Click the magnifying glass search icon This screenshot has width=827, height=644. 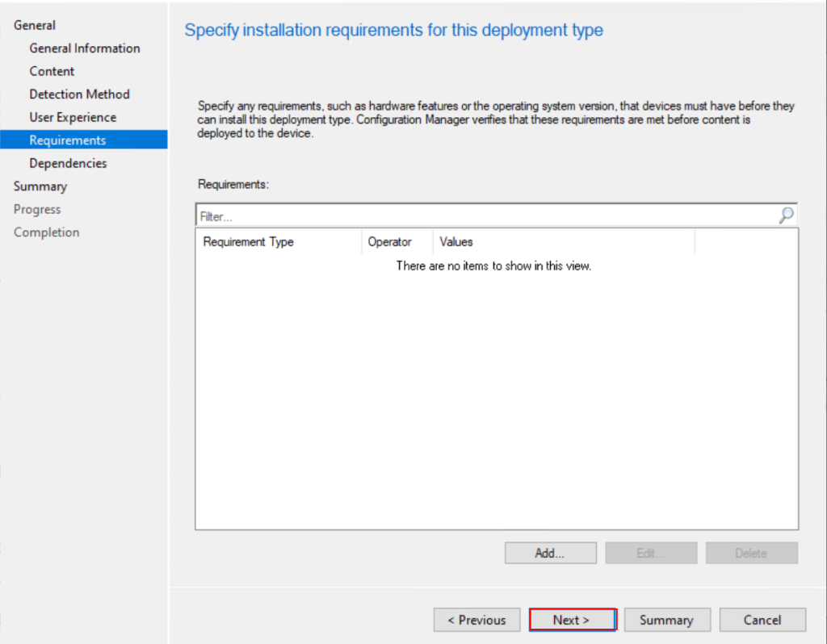tap(786, 215)
